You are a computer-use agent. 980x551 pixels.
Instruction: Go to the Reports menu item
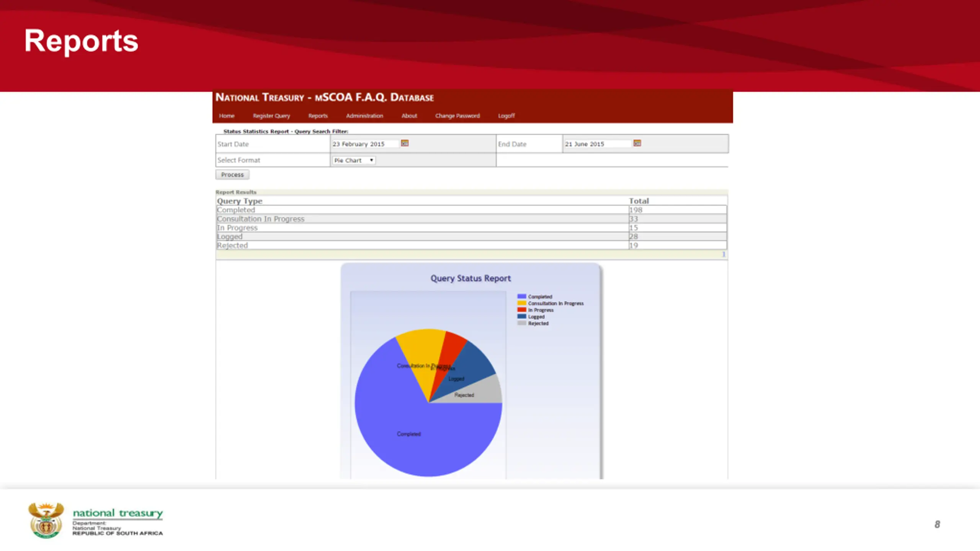click(x=318, y=116)
